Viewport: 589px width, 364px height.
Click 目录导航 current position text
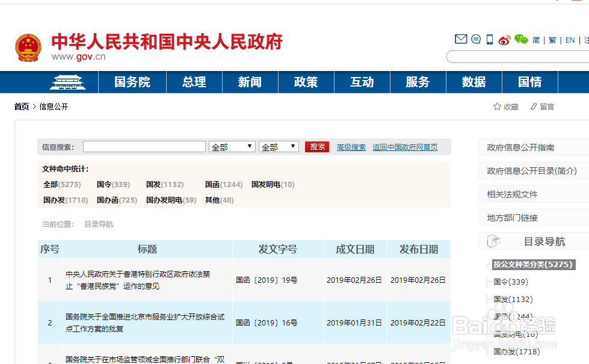[x=99, y=224]
